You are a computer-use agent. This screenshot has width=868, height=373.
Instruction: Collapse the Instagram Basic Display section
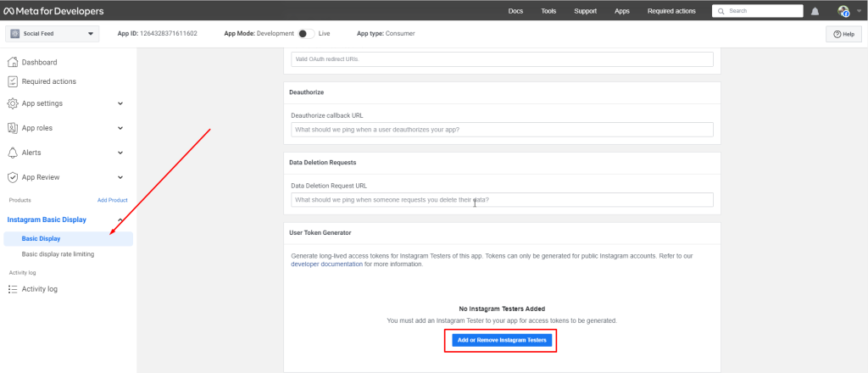(x=120, y=220)
